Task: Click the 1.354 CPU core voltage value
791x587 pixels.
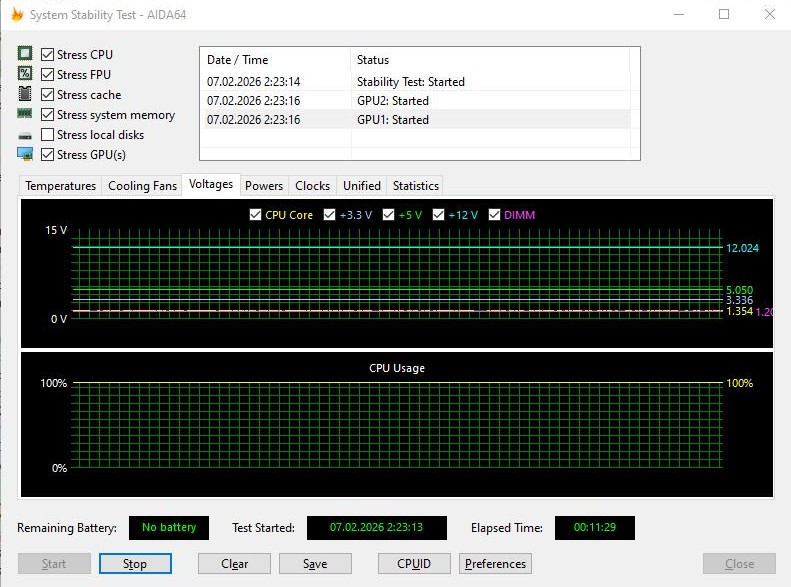Action: 740,311
